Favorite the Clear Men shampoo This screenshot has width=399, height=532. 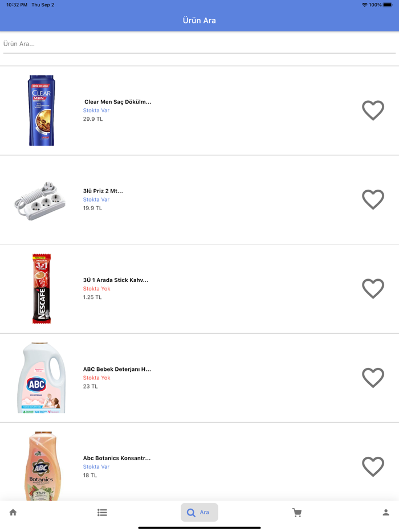[x=373, y=111]
